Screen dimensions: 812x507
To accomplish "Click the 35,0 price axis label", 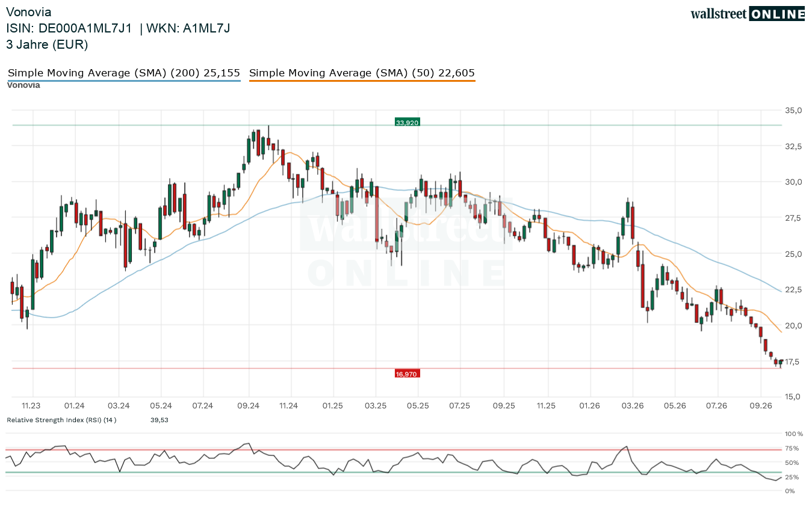I will point(793,110).
